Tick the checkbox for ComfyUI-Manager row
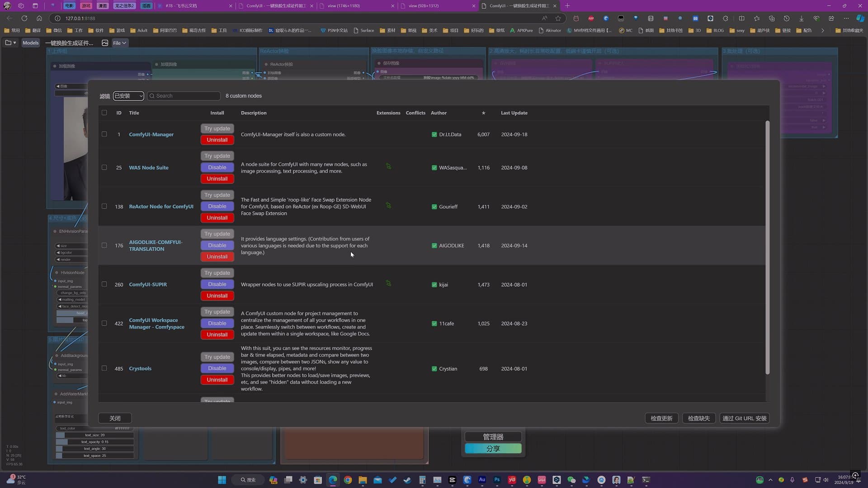Viewport: 868px width, 488px height. pos(104,134)
